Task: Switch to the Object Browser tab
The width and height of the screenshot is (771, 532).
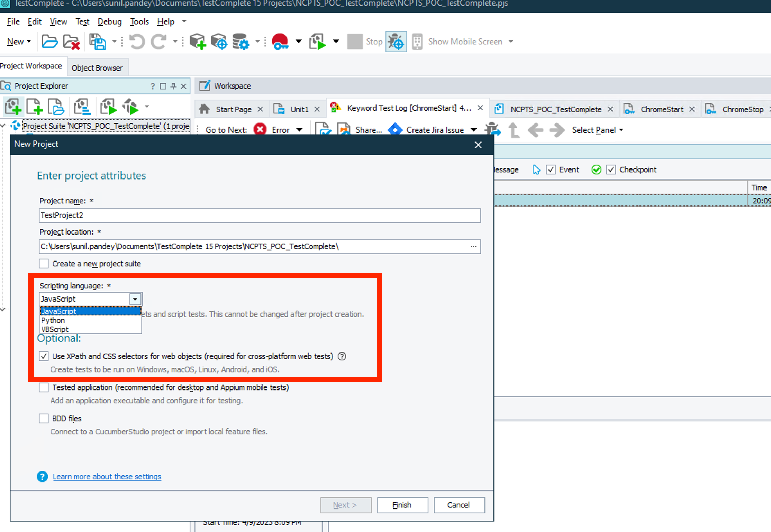Action: point(97,68)
